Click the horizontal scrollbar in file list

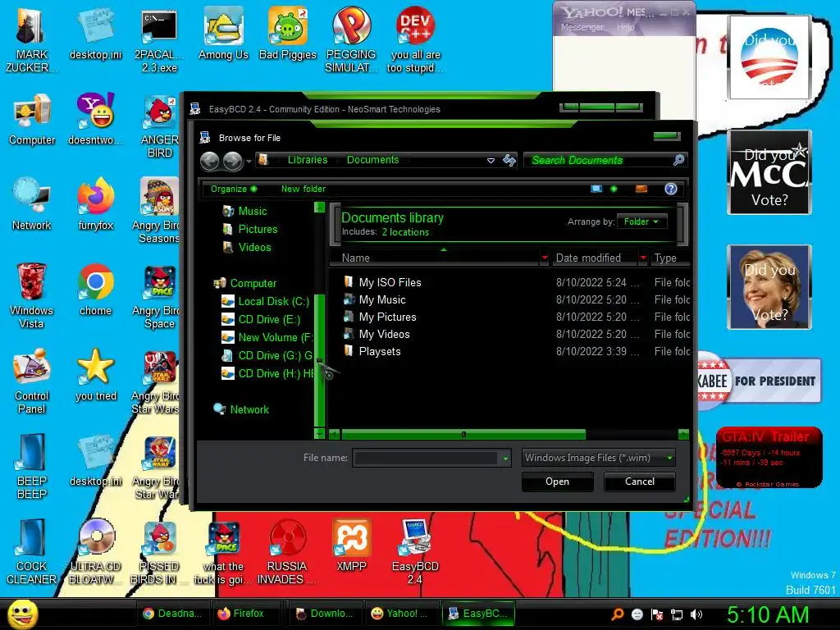tap(463, 434)
